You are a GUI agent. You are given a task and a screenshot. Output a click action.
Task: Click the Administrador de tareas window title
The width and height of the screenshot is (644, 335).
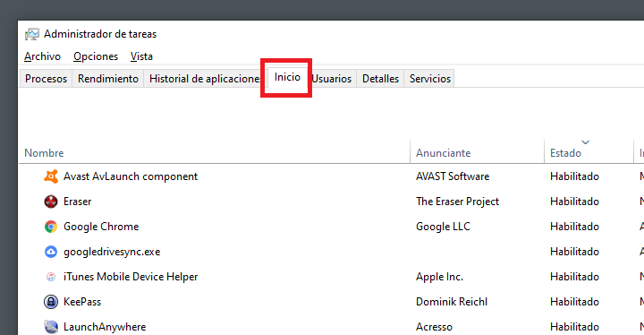click(100, 34)
